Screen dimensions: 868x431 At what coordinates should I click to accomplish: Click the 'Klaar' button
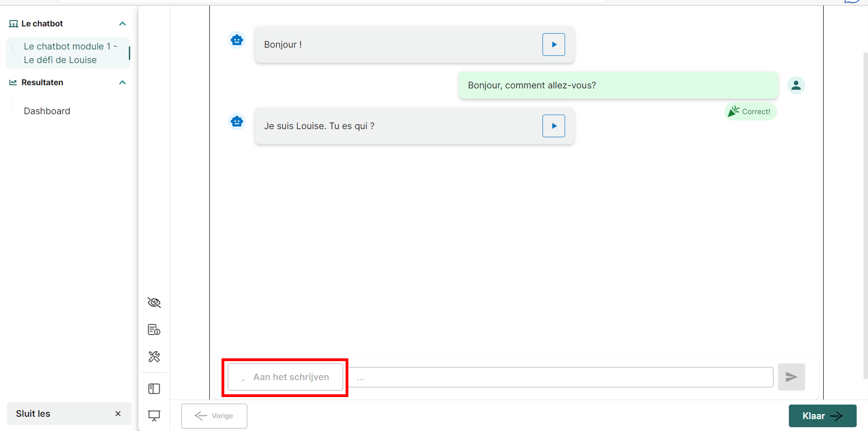(822, 415)
